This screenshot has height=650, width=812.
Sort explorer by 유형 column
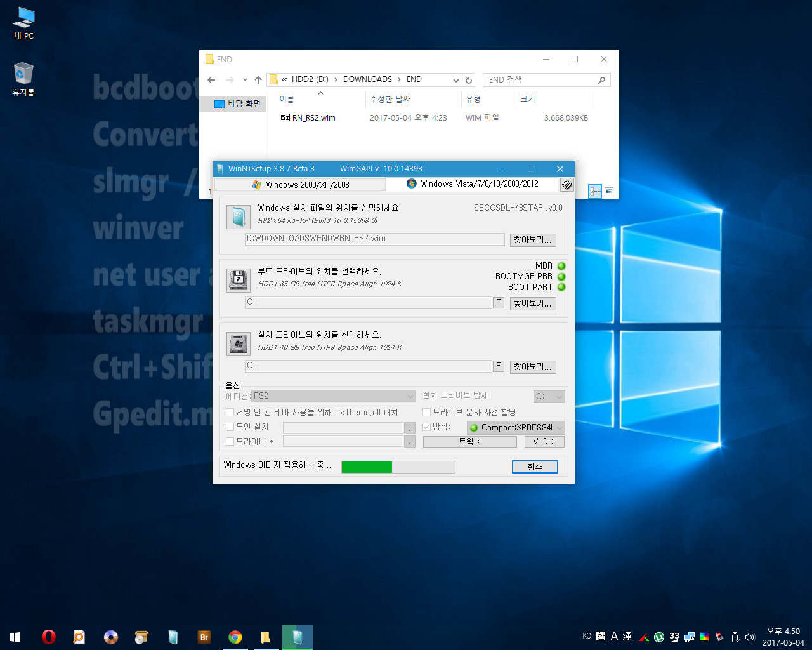[488, 99]
